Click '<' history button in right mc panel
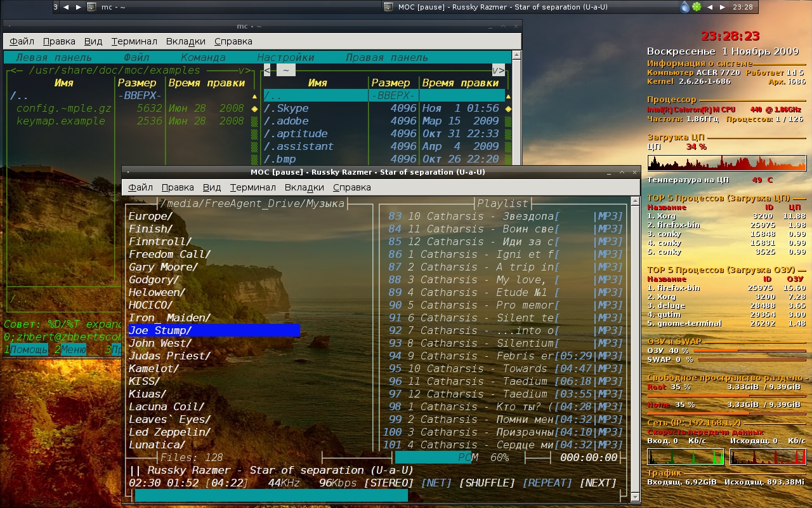 click(267, 70)
